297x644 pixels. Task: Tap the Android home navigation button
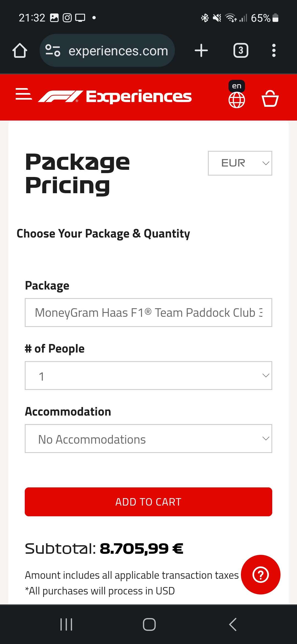pos(149,624)
